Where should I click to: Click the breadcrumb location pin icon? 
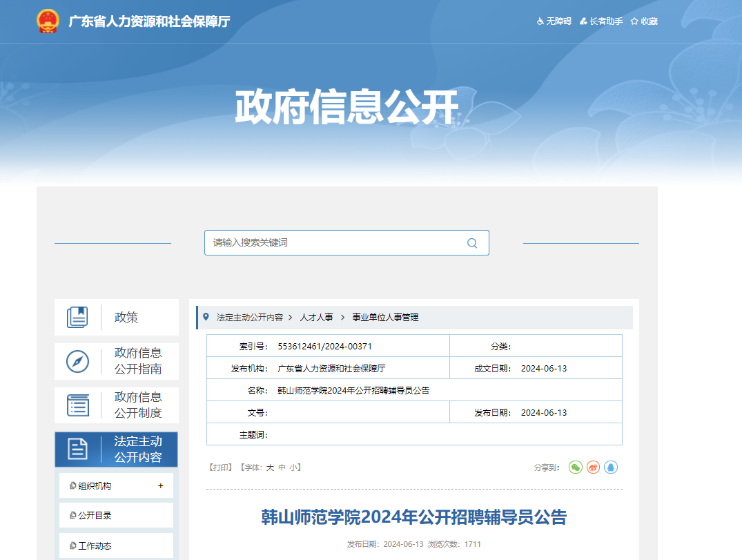pos(206,317)
